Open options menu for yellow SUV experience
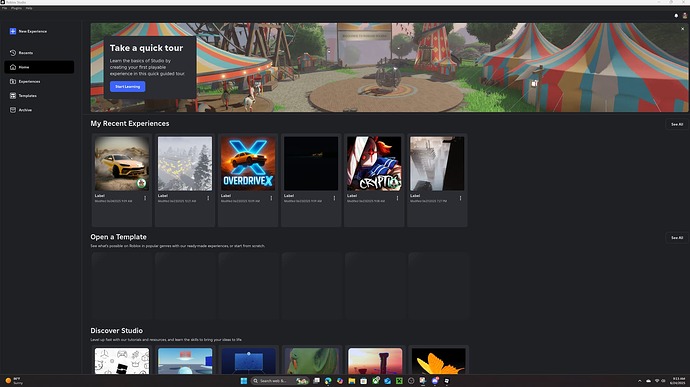The width and height of the screenshot is (690, 387). point(145,198)
